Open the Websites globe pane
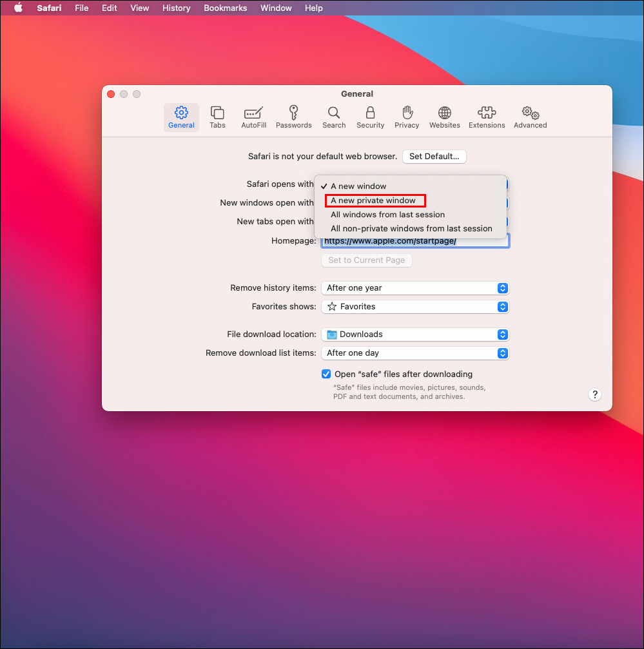The width and height of the screenshot is (644, 649). (x=445, y=117)
